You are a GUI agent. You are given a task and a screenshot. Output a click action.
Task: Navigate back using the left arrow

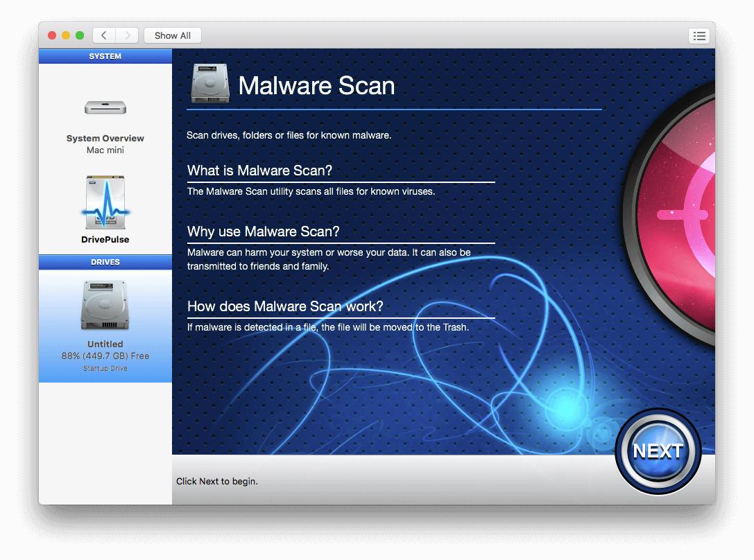coord(103,35)
